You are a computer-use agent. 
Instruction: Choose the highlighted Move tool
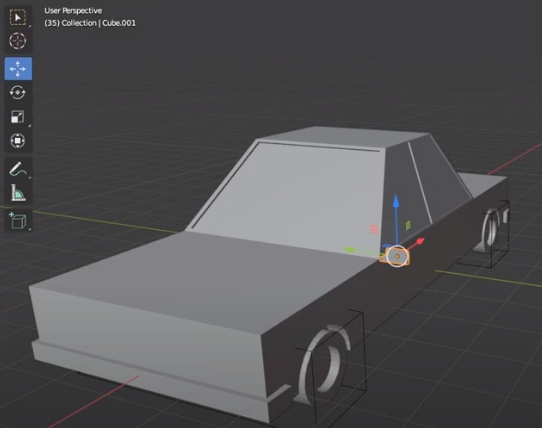tap(18, 69)
